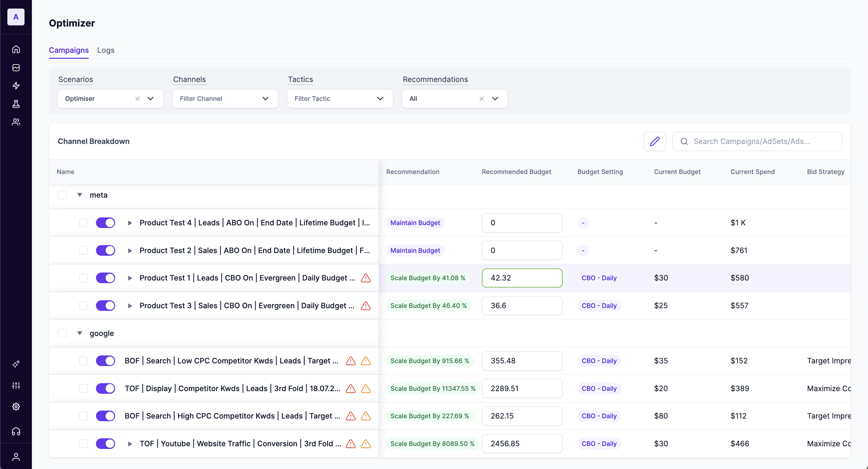Open the headphones support icon in sidebar
868x469 pixels.
(16, 432)
